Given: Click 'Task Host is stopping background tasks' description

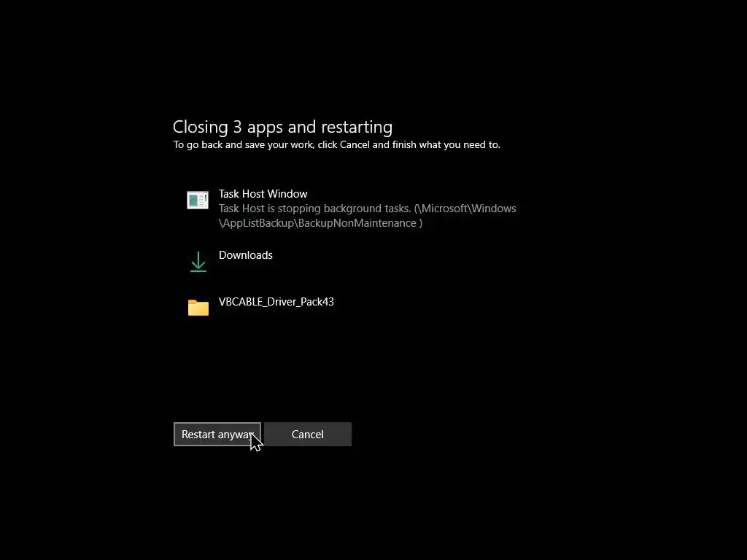Looking at the screenshot, I should (368, 216).
